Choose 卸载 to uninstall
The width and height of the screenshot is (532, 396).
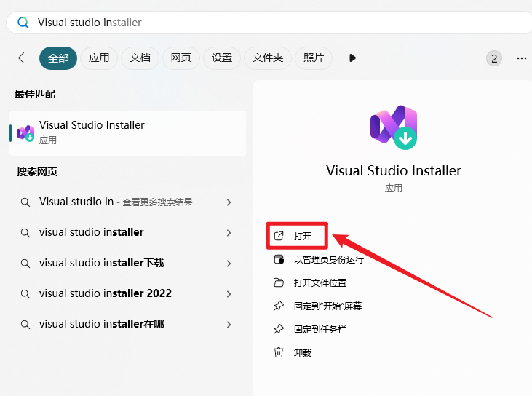click(x=303, y=353)
